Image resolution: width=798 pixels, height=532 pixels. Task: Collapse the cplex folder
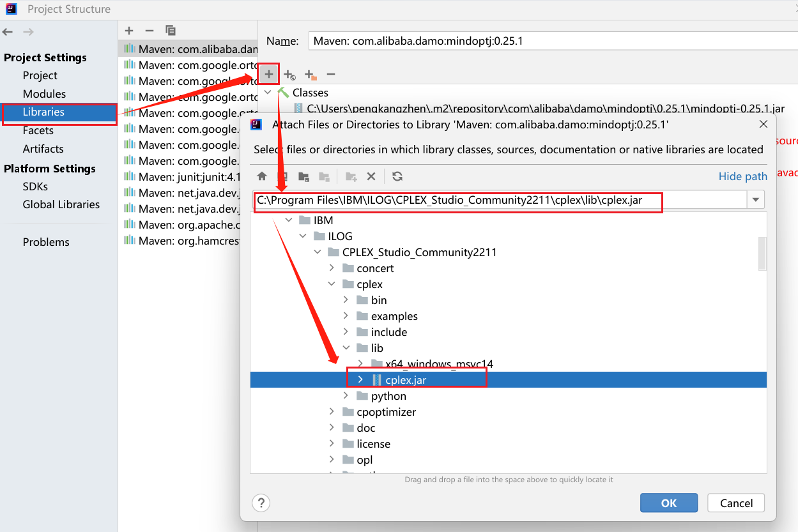(331, 284)
